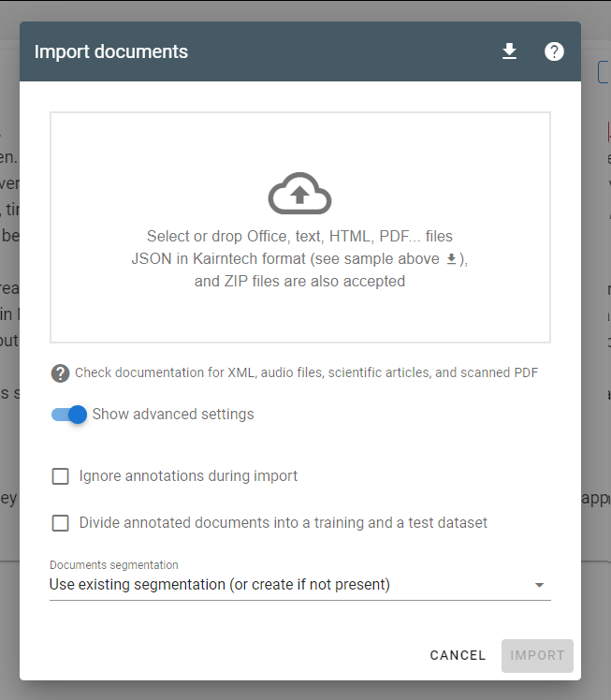The width and height of the screenshot is (611, 700).
Task: Open documentation question mark icon
Action: pos(60,373)
